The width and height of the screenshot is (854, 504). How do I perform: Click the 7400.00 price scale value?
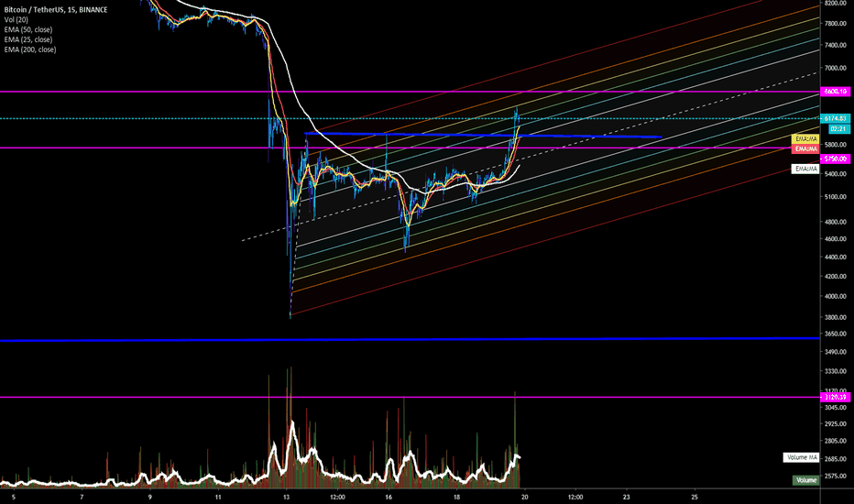[836, 45]
